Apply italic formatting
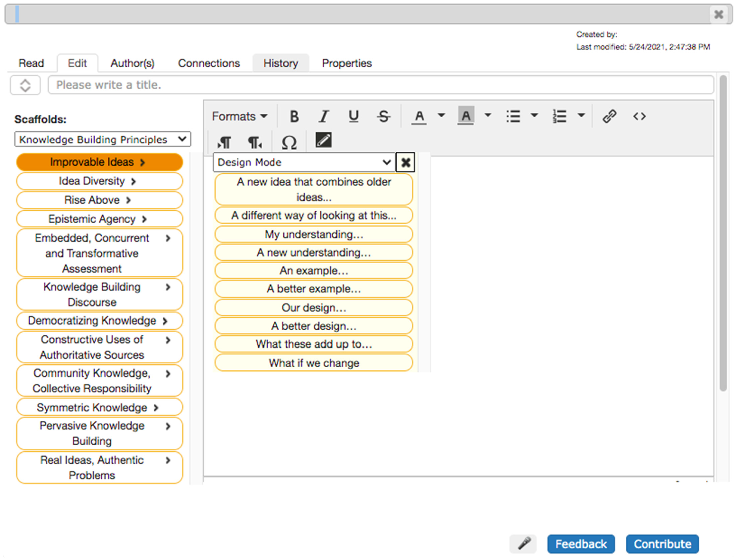Screen dimensions: 739x560 coord(323,116)
